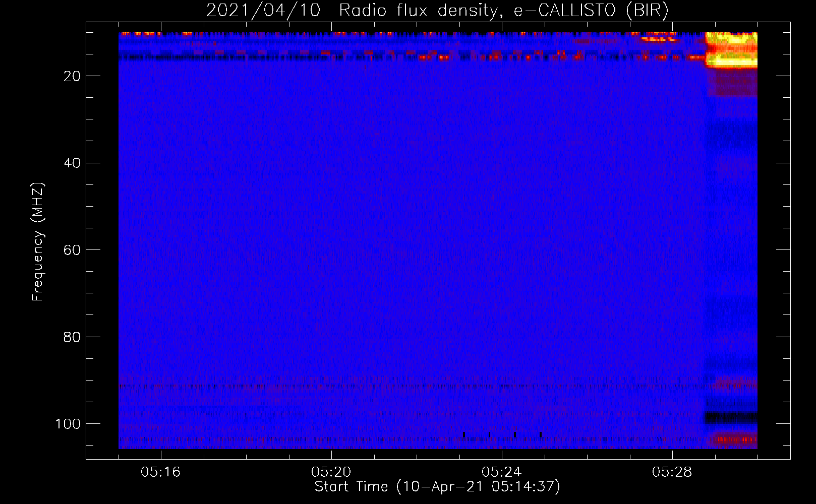Click the red emission patch near 105 MHz at right edge

(734, 439)
